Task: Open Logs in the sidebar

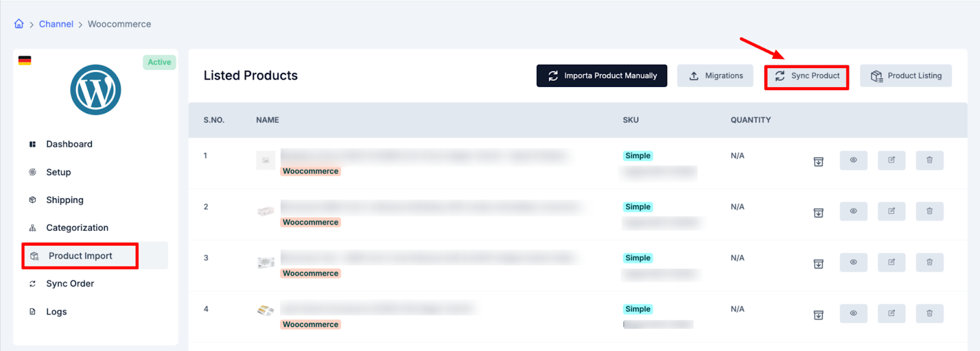Action: click(x=56, y=312)
